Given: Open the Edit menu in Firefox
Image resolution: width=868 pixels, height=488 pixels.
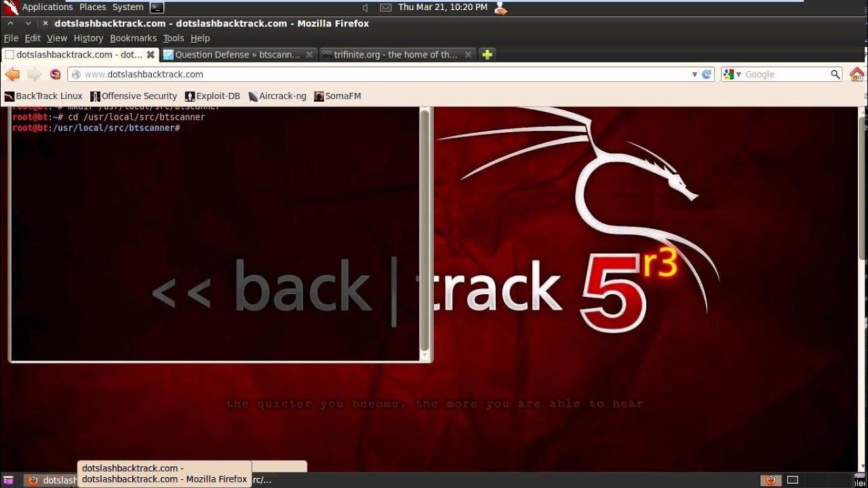Looking at the screenshot, I should [x=33, y=39].
